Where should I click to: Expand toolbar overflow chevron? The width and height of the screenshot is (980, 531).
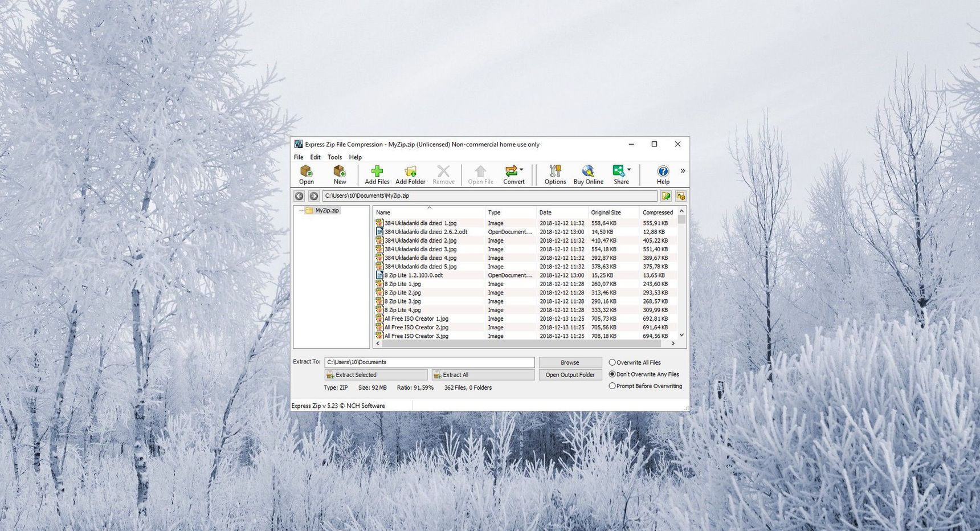point(683,170)
